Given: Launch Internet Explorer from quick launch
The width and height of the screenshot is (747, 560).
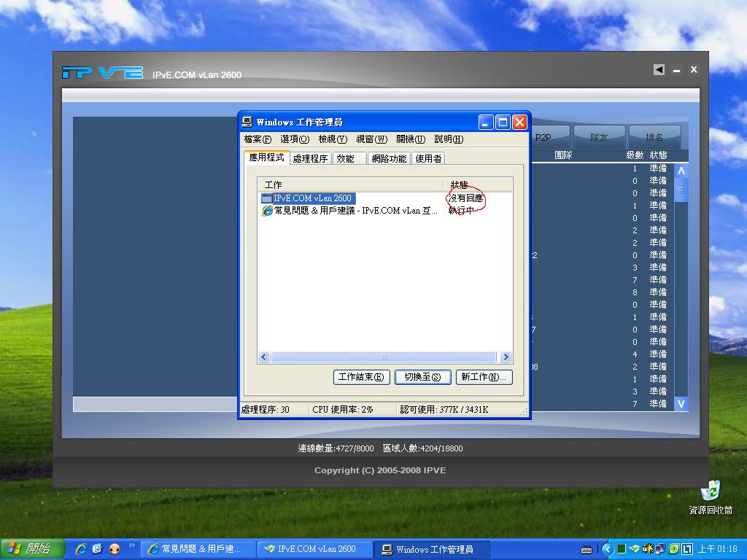Looking at the screenshot, I should pos(81,549).
